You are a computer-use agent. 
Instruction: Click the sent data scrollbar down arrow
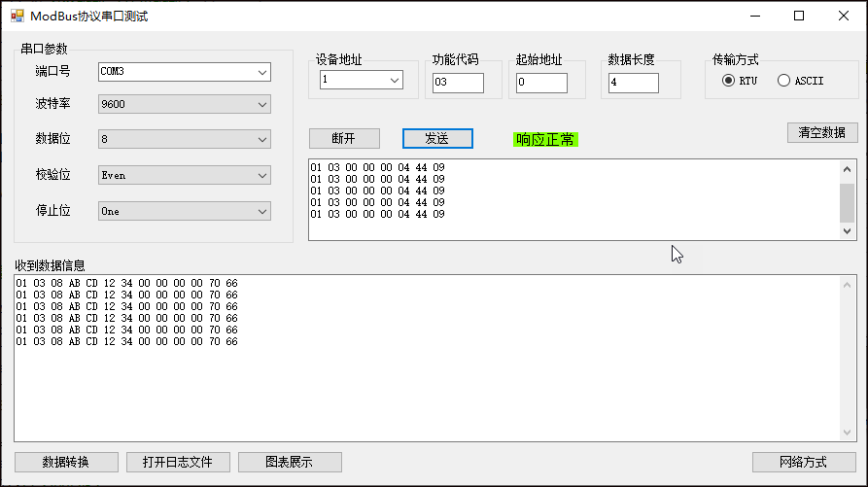pyautogui.click(x=847, y=231)
